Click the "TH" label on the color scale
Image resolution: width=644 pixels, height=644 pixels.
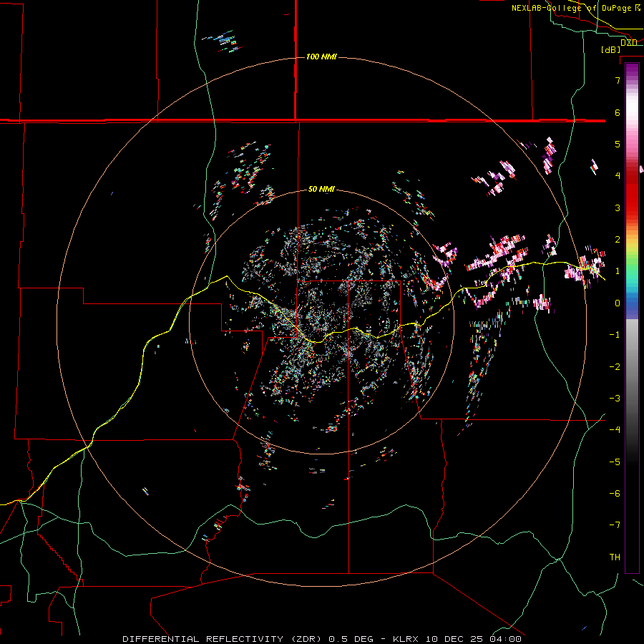(x=615, y=557)
